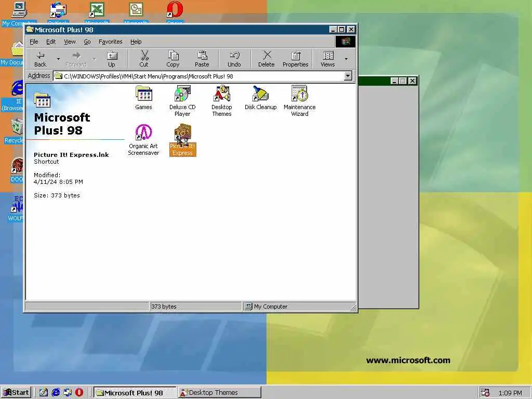Click the '373 bytes' status bar entry
This screenshot has width=532, height=399.
click(195, 307)
